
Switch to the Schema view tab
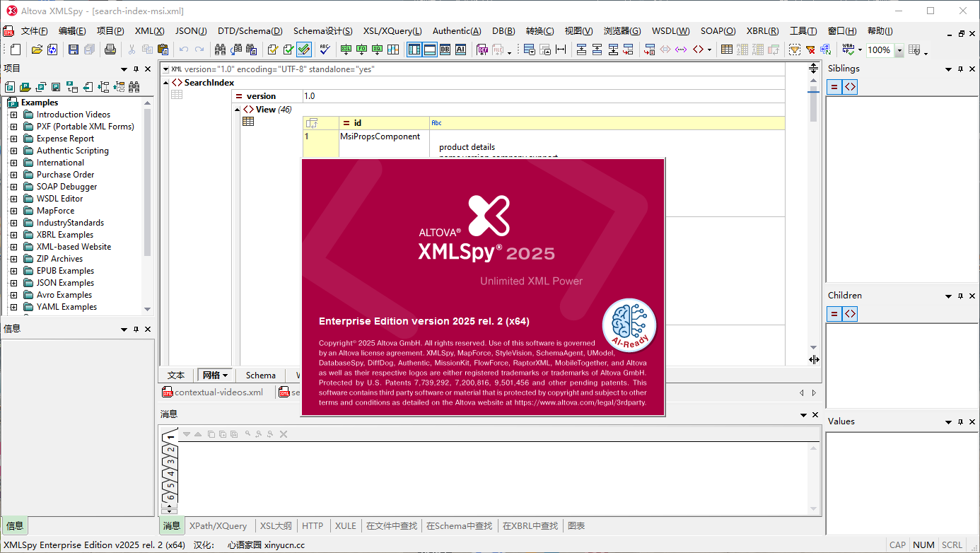(x=261, y=376)
